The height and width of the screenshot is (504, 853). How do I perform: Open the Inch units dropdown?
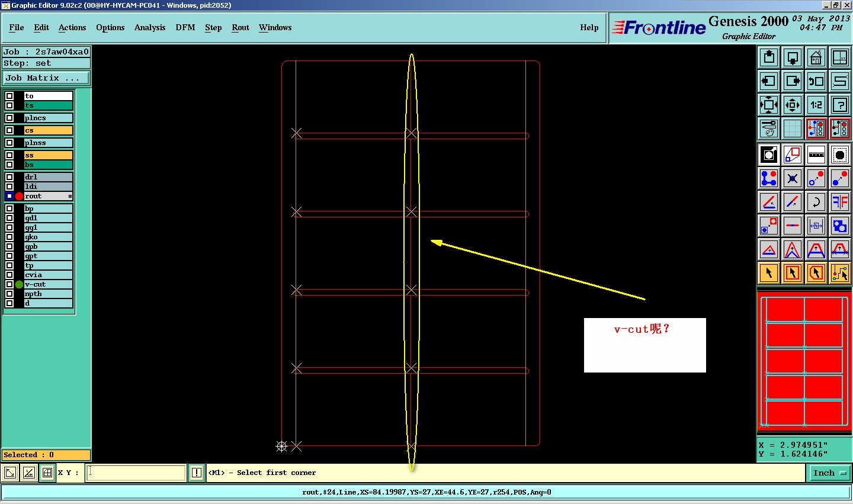click(x=829, y=473)
